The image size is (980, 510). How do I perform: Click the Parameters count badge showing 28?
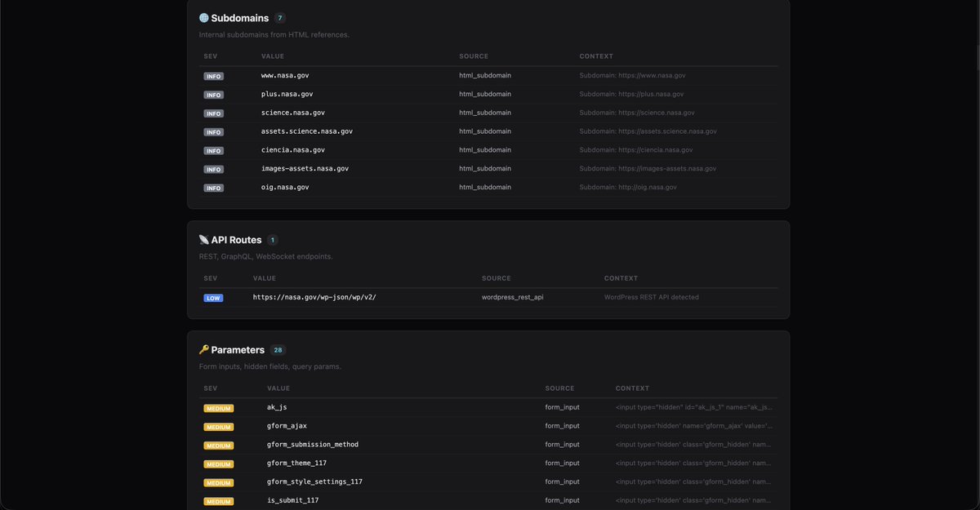point(278,350)
